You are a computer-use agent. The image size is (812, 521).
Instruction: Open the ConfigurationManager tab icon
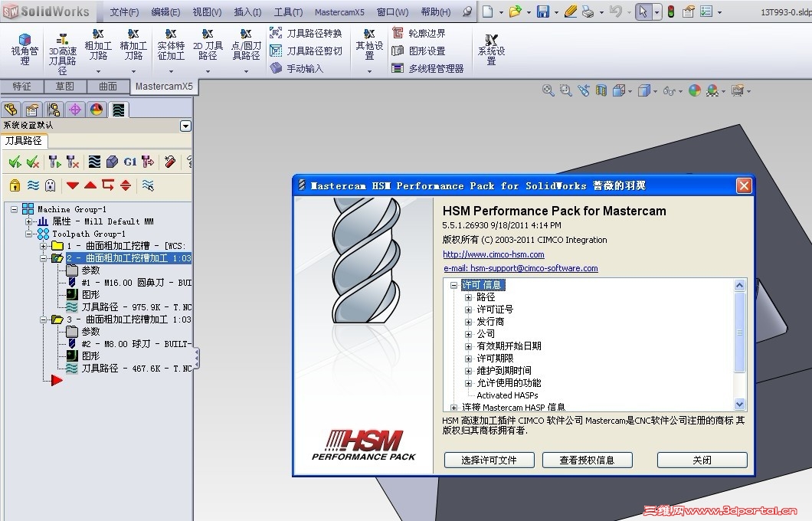click(x=54, y=110)
